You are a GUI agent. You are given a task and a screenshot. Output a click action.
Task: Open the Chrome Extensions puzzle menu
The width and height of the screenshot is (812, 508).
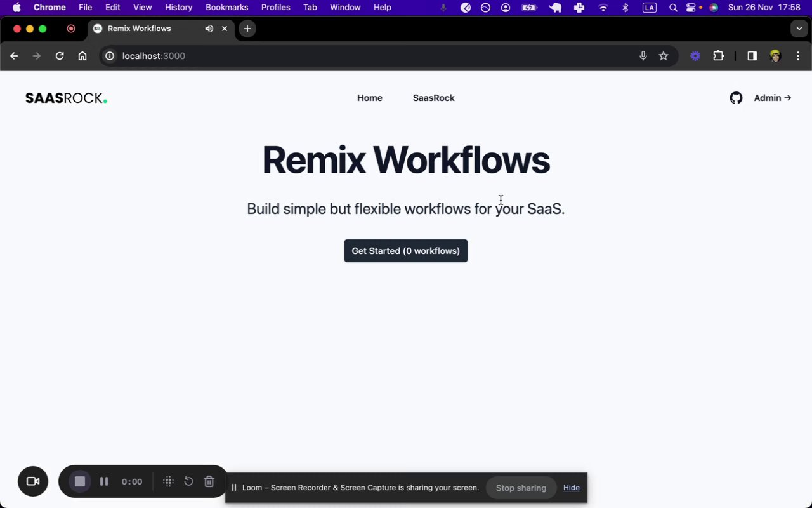point(718,56)
